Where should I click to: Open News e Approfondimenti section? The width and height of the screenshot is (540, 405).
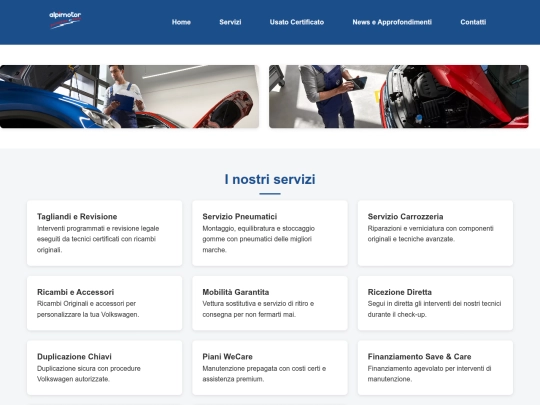point(392,22)
